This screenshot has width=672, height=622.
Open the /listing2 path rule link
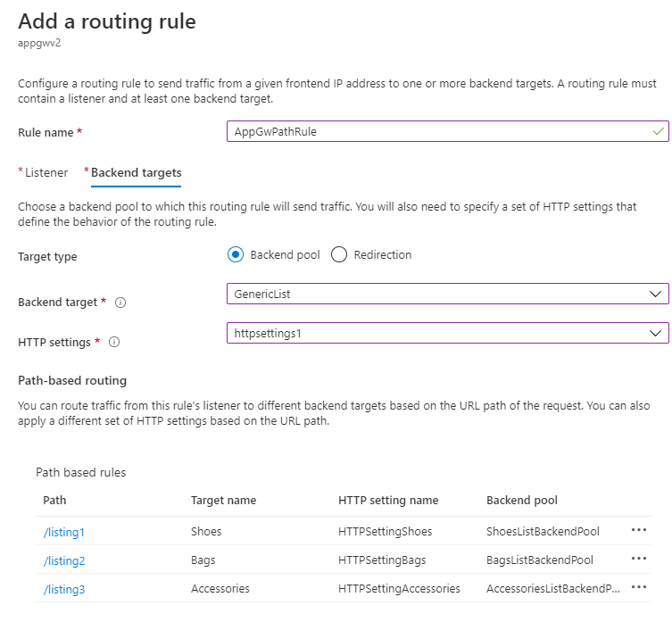[x=64, y=560]
